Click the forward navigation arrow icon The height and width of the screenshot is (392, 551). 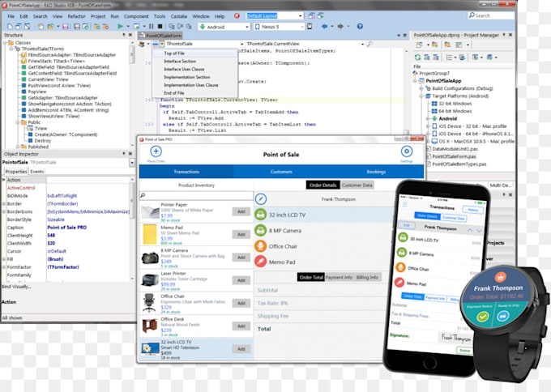click(340, 27)
